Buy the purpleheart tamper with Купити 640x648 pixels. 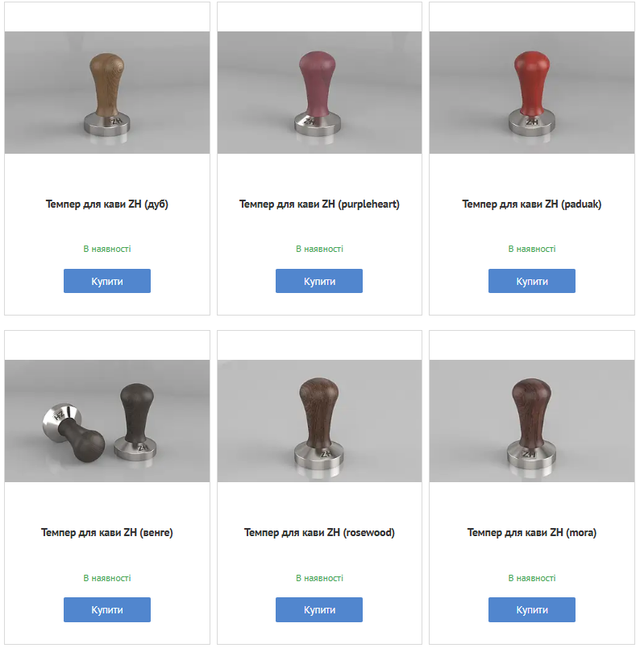319,281
